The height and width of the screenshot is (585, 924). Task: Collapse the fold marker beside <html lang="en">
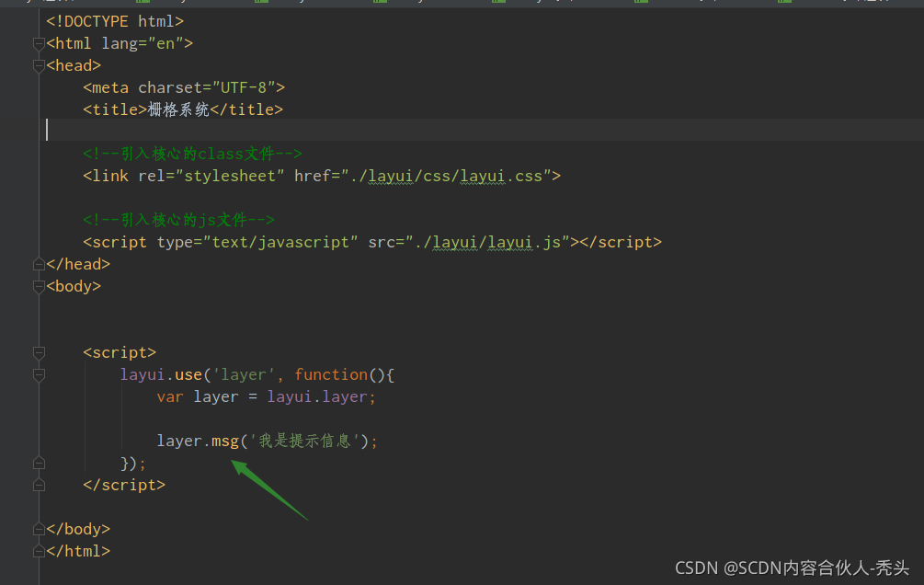(x=39, y=43)
